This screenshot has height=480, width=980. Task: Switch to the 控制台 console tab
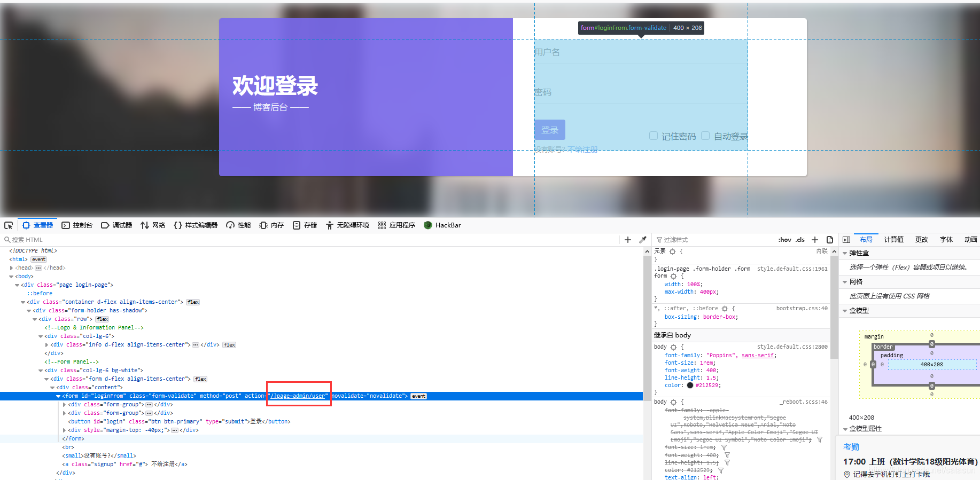click(x=77, y=225)
